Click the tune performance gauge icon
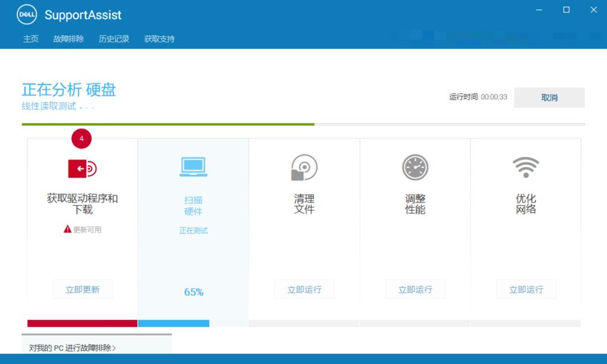607x364 pixels. coord(415,167)
